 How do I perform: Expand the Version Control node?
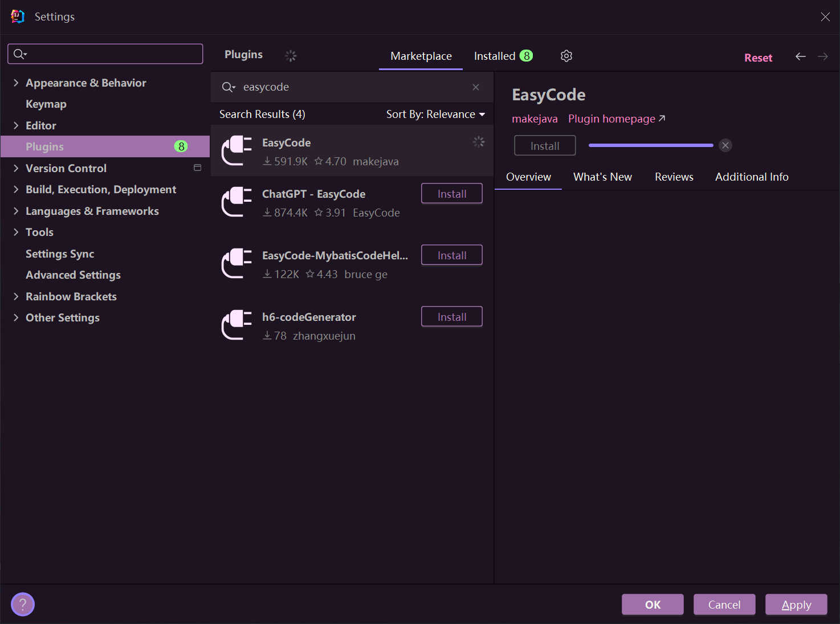(x=16, y=168)
